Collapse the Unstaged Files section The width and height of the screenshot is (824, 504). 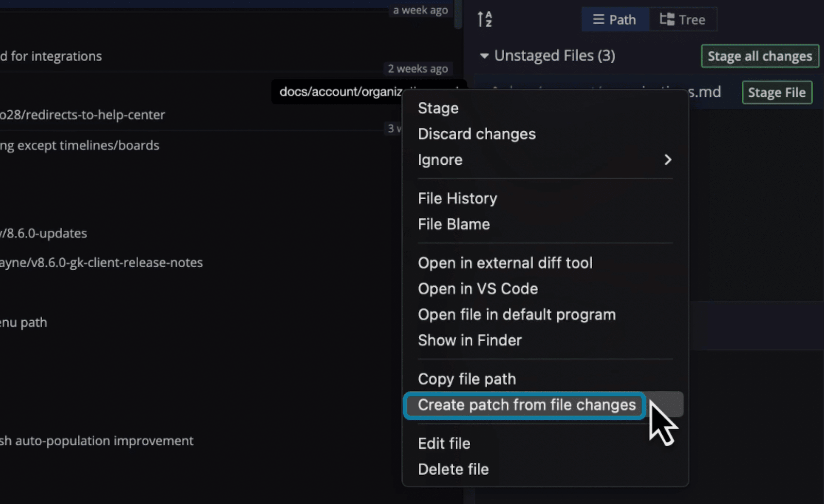click(x=484, y=56)
